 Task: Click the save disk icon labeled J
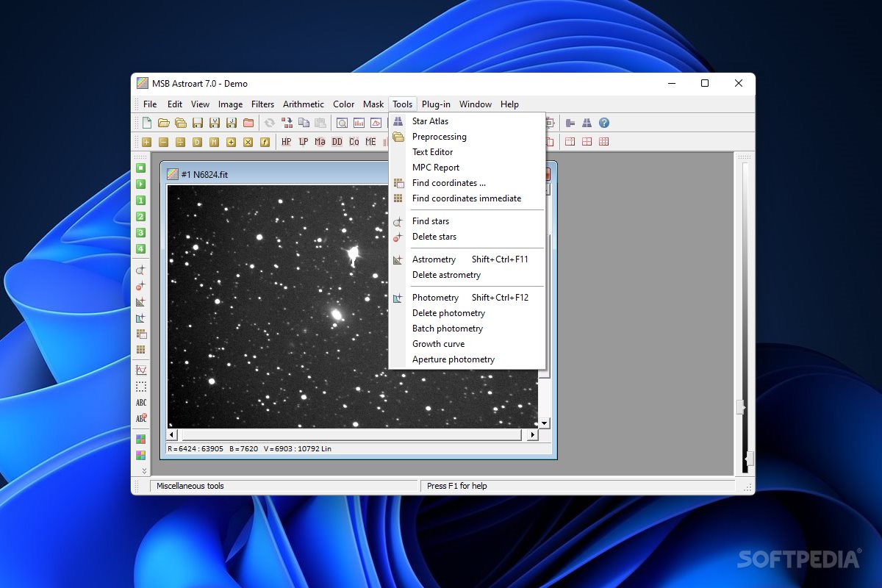(232, 123)
